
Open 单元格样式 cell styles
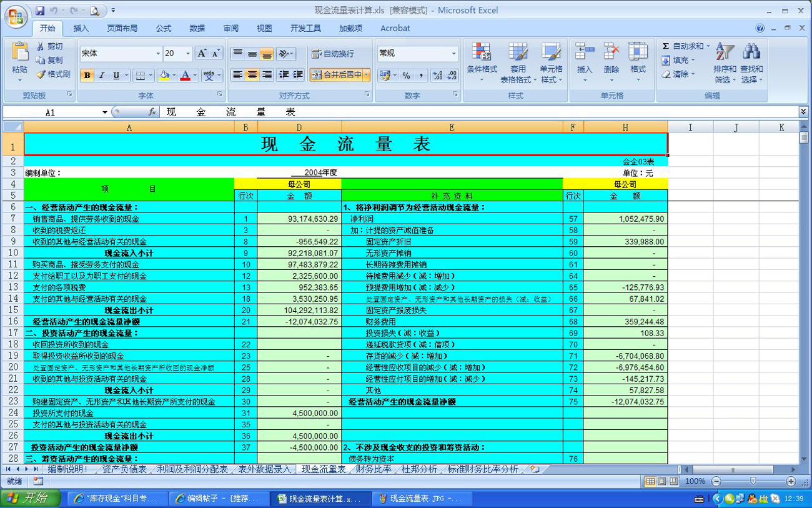(x=552, y=63)
